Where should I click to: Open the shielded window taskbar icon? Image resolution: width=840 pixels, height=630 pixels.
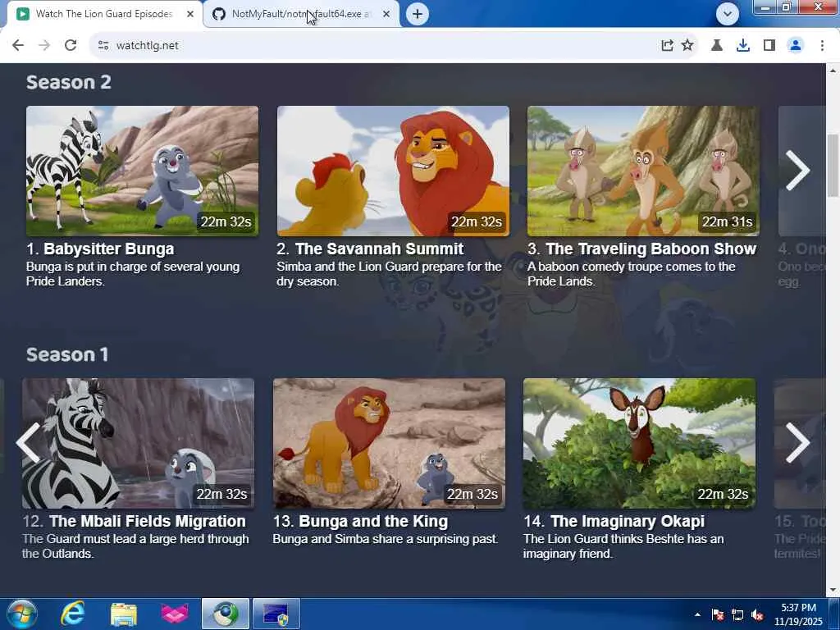(276, 614)
